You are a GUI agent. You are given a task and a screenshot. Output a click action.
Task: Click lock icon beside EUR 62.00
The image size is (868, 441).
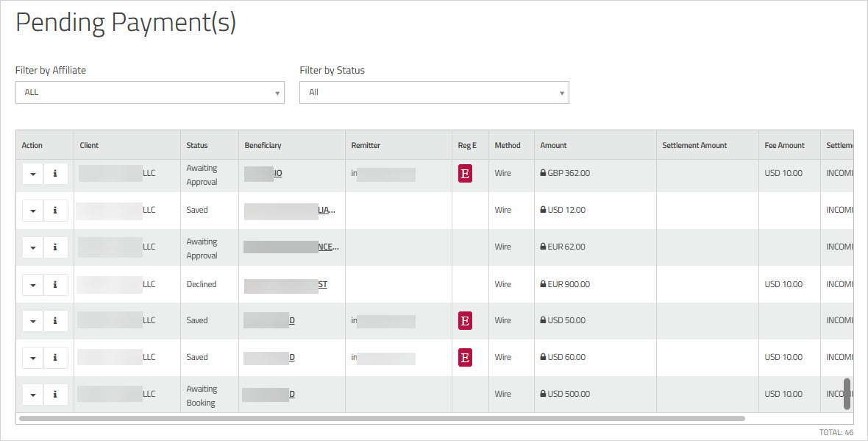point(543,246)
